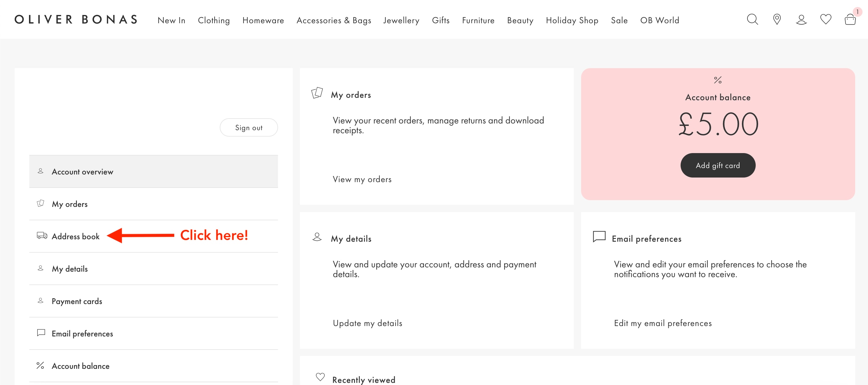Click the person icon beside sidebar My details
This screenshot has width=868, height=385.
(40, 268)
